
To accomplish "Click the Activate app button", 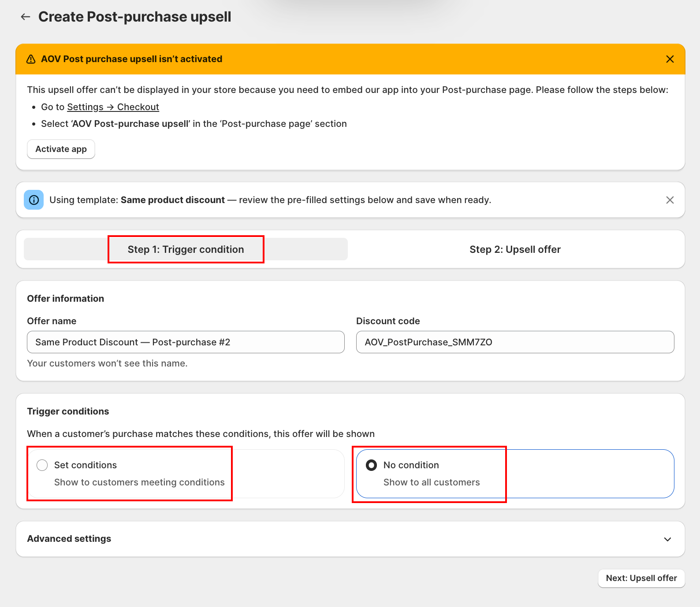I will pyautogui.click(x=61, y=149).
